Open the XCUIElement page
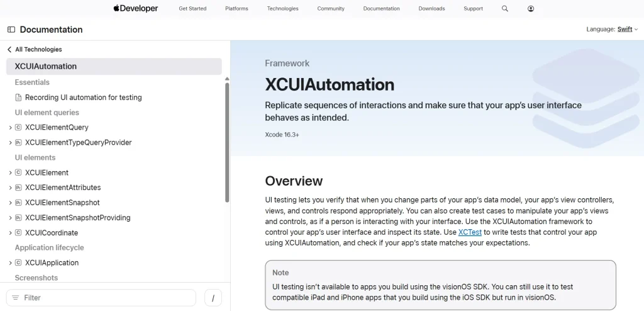The width and height of the screenshot is (644, 311). tap(47, 172)
